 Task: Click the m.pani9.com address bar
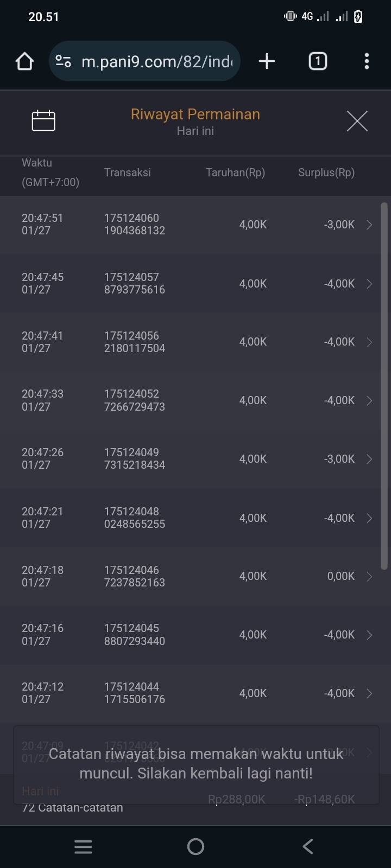(x=156, y=61)
